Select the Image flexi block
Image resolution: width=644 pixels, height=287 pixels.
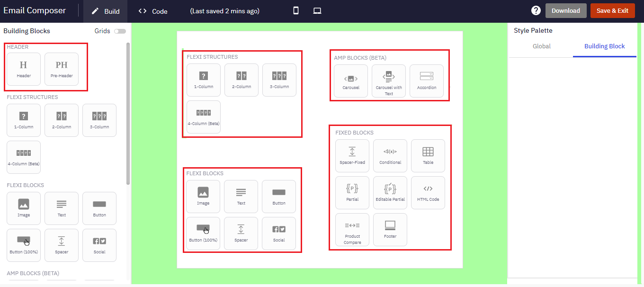point(203,196)
